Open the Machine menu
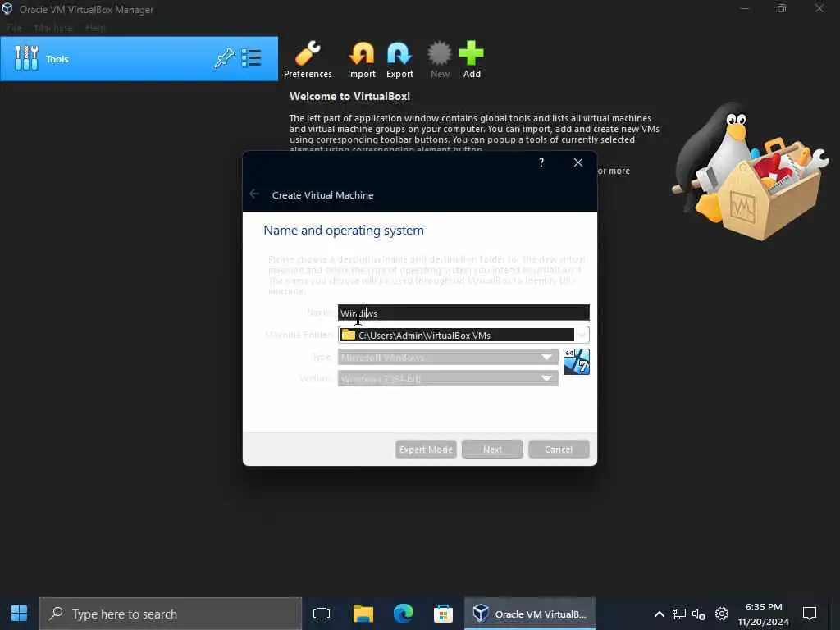This screenshot has height=630, width=840. [53, 28]
